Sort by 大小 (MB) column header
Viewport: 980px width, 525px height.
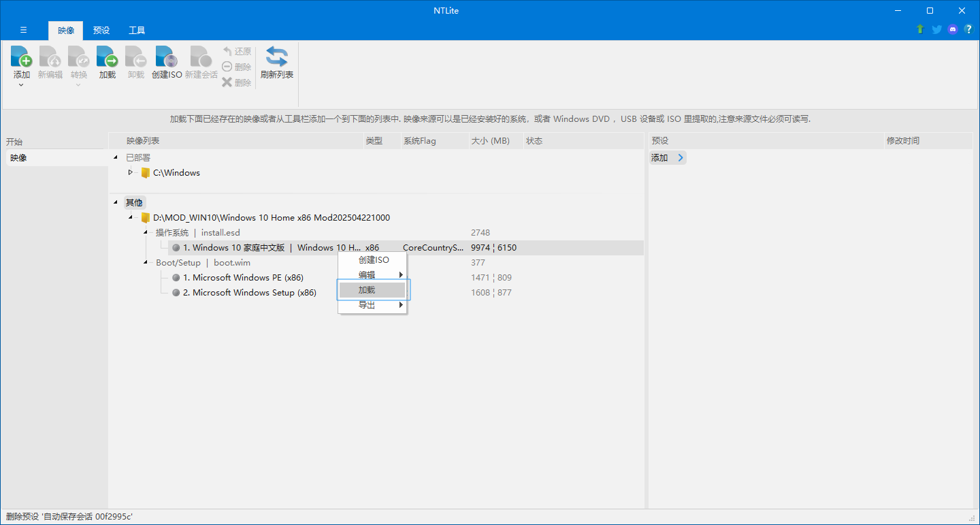495,141
